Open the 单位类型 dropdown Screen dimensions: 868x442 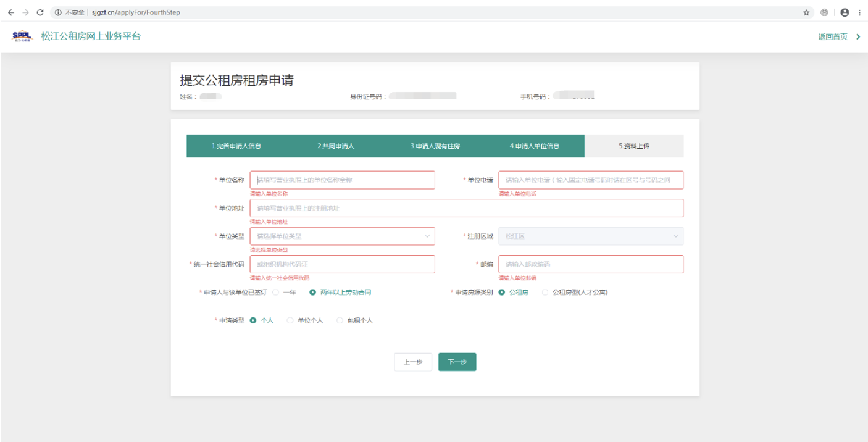pos(342,236)
